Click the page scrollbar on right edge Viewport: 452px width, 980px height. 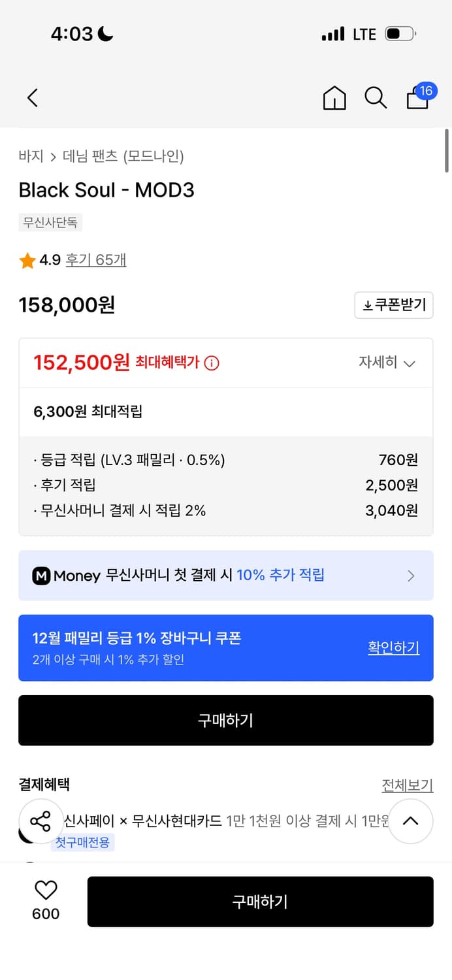447,150
